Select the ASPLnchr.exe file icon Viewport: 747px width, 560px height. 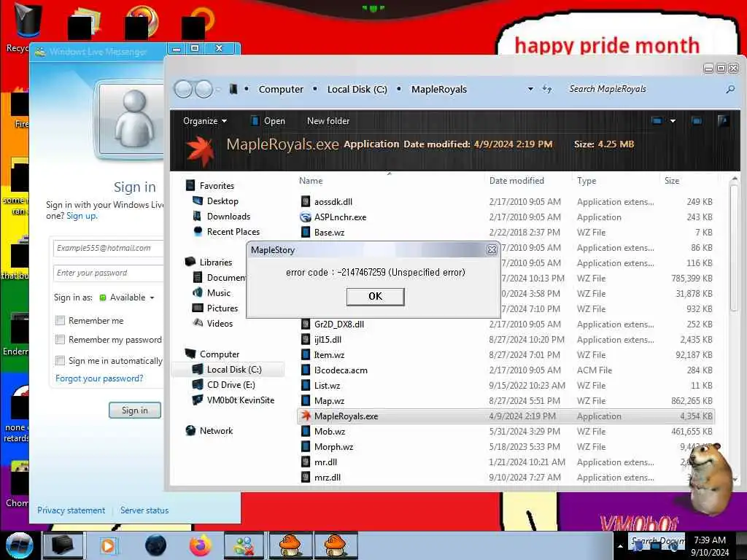point(306,217)
